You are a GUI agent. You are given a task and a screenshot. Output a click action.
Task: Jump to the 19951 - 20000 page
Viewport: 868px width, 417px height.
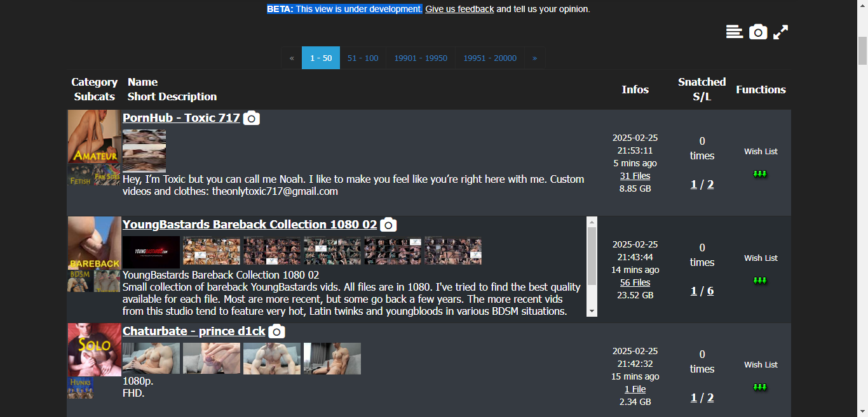coord(489,58)
